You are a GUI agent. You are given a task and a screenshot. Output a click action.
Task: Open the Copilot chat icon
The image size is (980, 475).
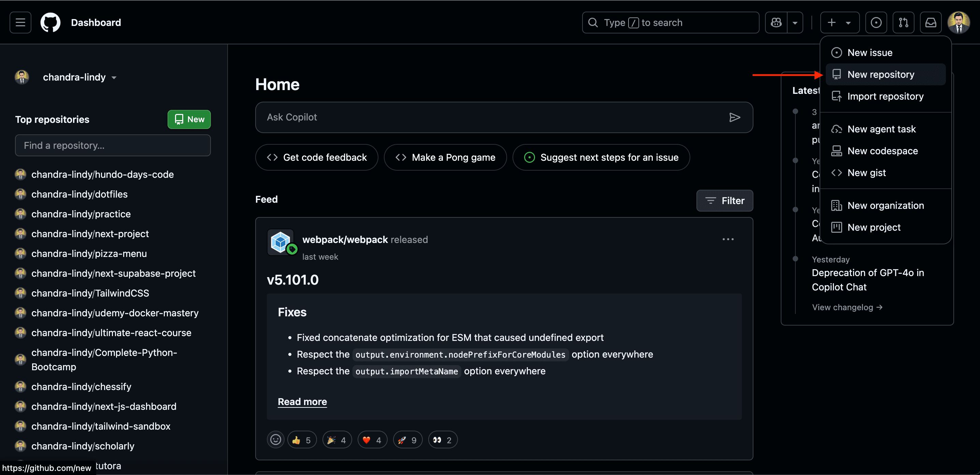coord(776,23)
